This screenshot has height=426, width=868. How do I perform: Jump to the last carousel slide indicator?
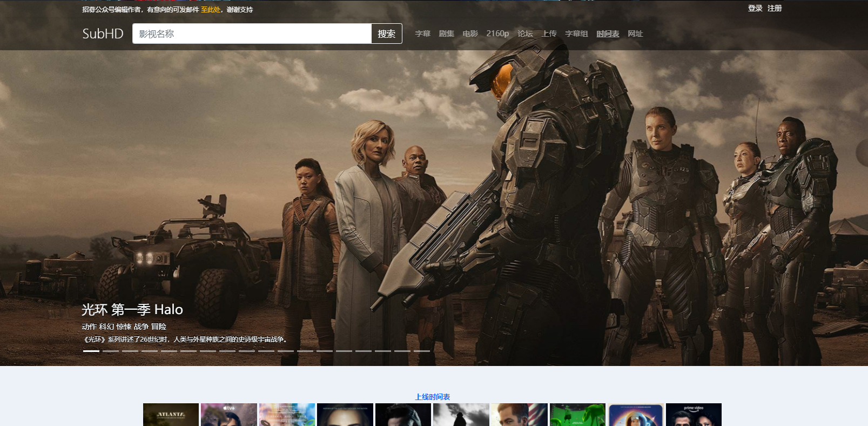422,351
